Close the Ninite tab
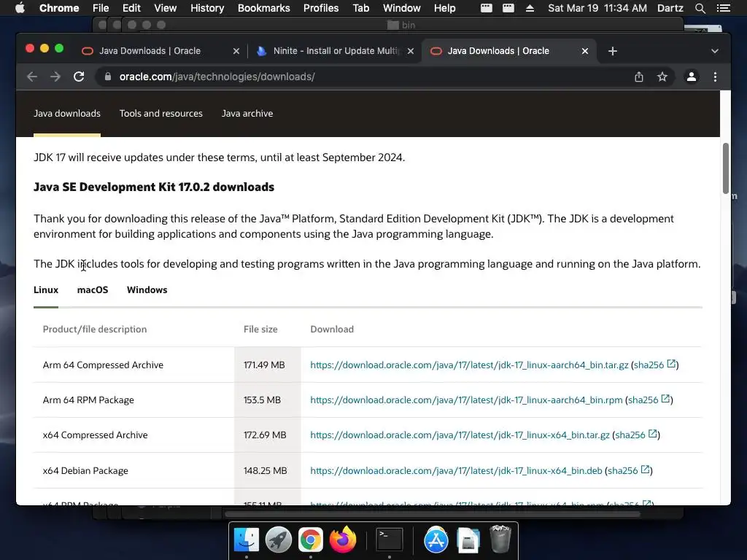The image size is (747, 560). point(410,51)
